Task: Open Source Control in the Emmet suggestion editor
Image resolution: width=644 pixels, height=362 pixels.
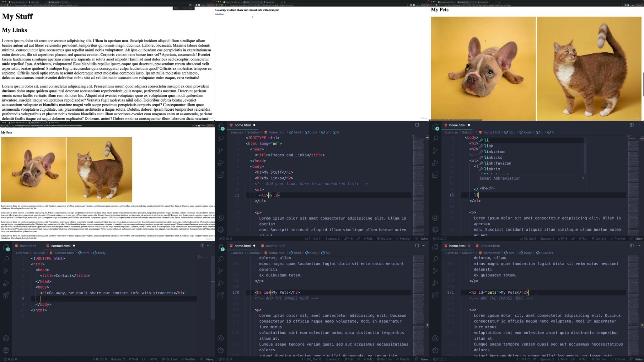Action: click(435, 151)
